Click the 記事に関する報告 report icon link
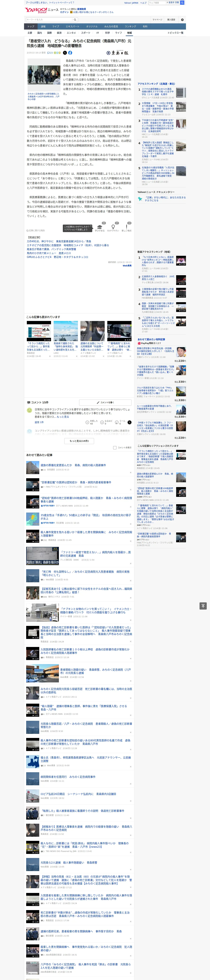The height and width of the screenshot is (980, 210). (x=36, y=230)
